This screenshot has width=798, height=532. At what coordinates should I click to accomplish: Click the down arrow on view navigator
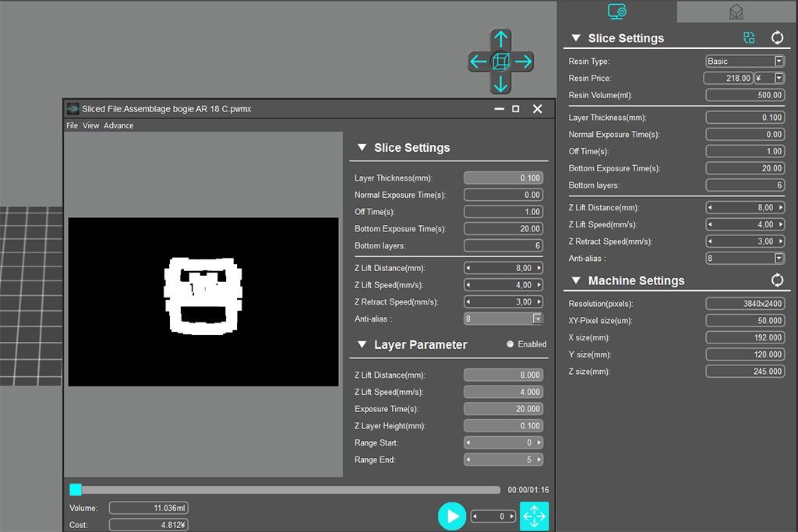501,84
